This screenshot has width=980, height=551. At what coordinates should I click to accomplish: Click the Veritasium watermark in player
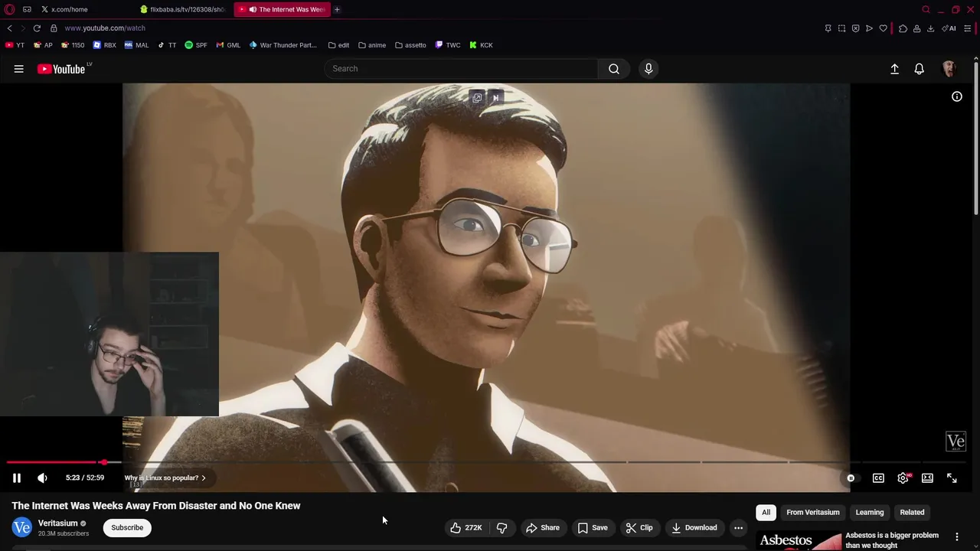pos(955,442)
